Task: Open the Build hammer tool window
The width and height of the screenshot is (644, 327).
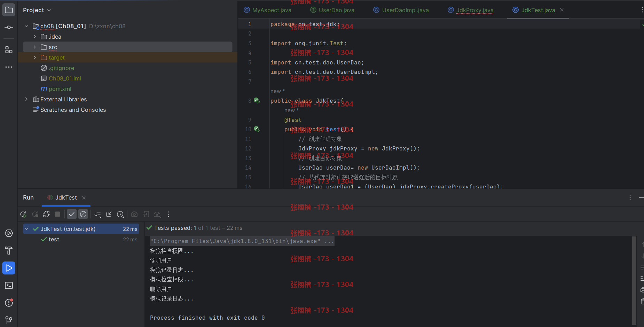Action: pyautogui.click(x=9, y=250)
